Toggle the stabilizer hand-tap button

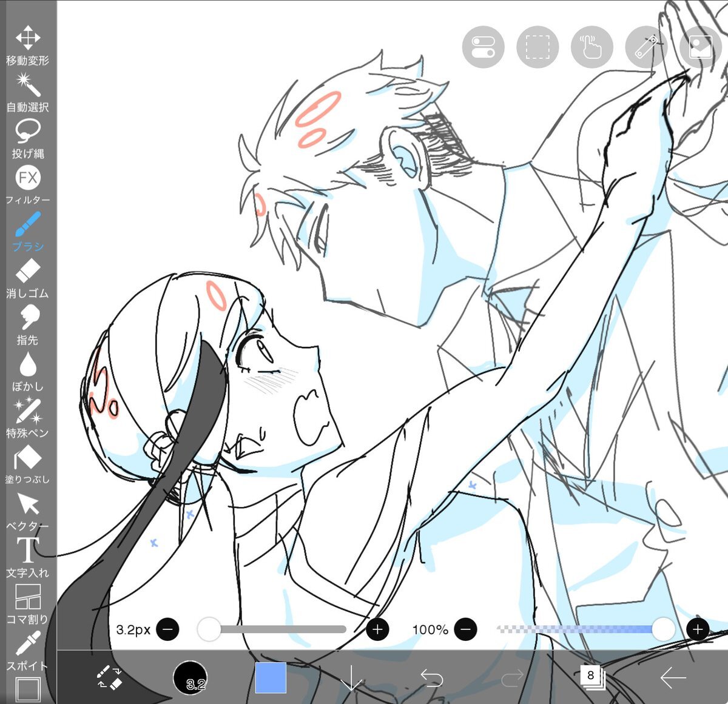tap(591, 47)
